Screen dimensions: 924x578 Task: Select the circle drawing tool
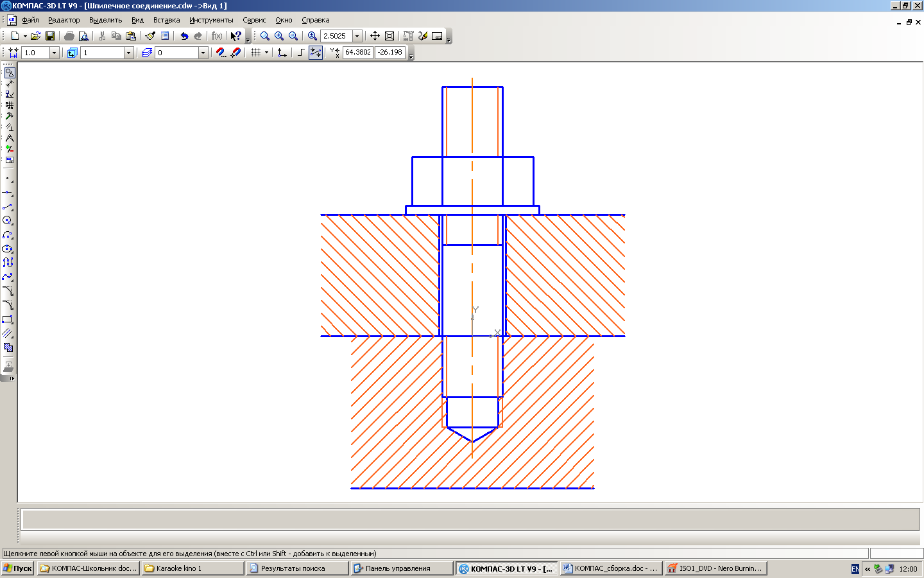[x=8, y=221]
